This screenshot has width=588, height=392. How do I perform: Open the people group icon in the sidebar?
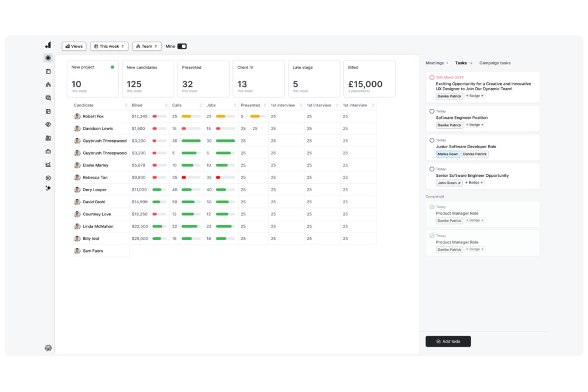coord(48,85)
